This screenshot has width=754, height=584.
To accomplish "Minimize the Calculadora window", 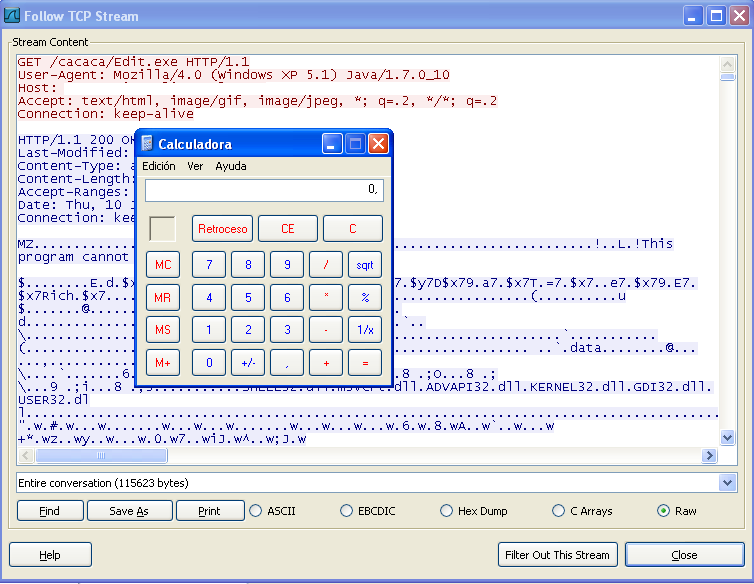I will pos(332,143).
